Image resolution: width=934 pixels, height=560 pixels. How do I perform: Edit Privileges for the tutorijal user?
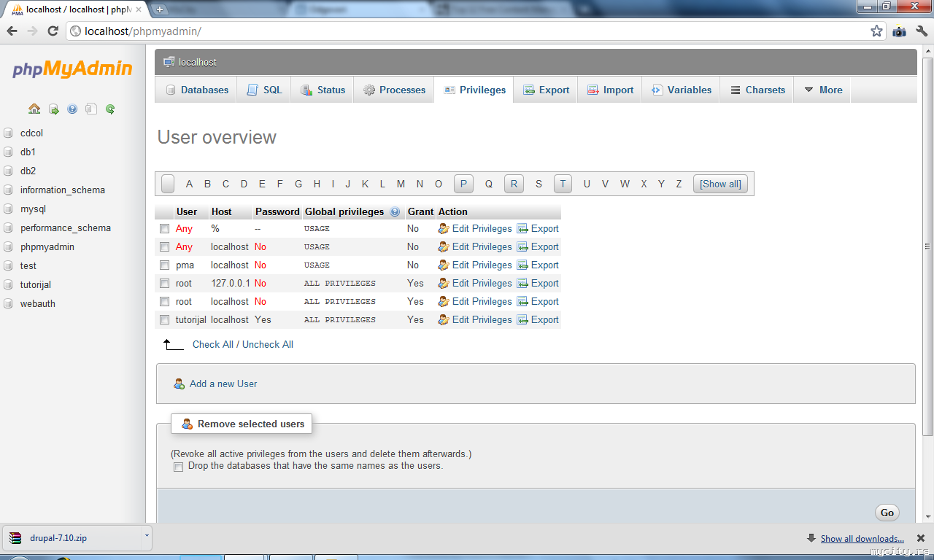coord(475,320)
